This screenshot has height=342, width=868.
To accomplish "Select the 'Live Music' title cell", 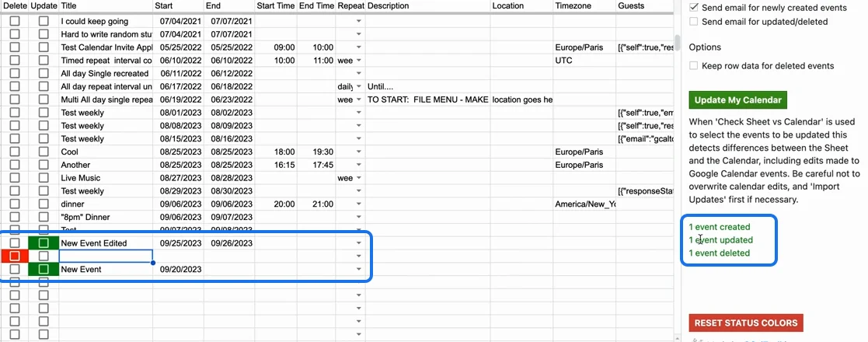I will [106, 178].
